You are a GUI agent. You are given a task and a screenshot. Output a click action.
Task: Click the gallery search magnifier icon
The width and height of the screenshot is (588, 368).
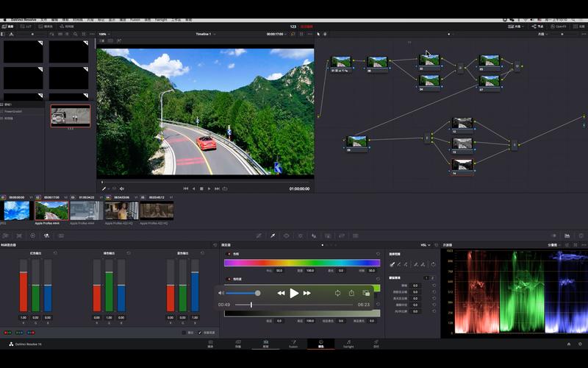76,34
